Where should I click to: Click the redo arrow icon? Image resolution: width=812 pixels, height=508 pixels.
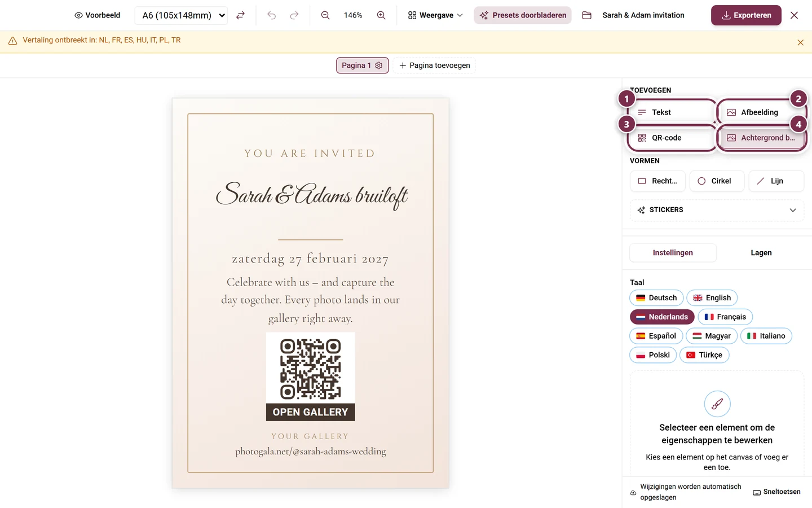click(x=294, y=15)
